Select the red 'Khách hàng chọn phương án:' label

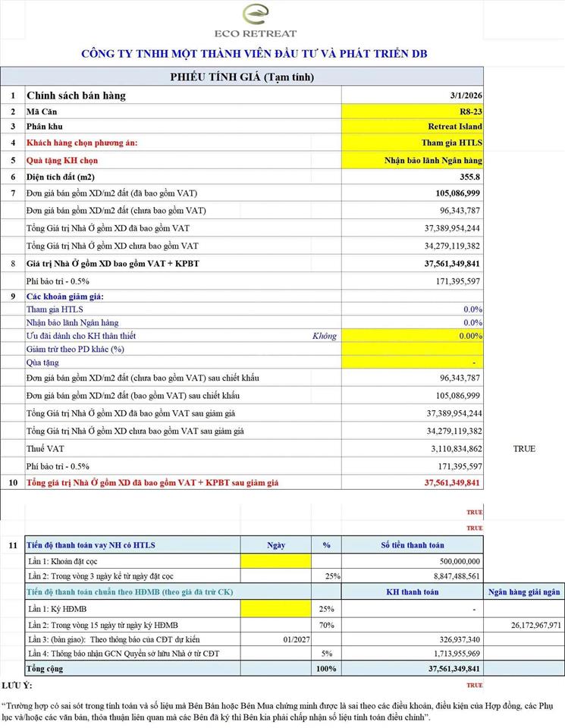pyautogui.click(x=82, y=143)
